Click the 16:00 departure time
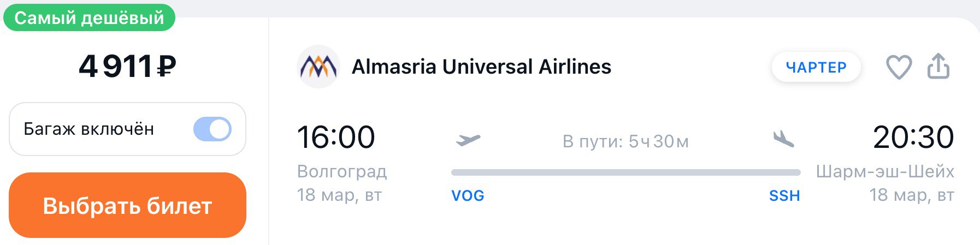The width and height of the screenshot is (980, 245). pos(336,137)
